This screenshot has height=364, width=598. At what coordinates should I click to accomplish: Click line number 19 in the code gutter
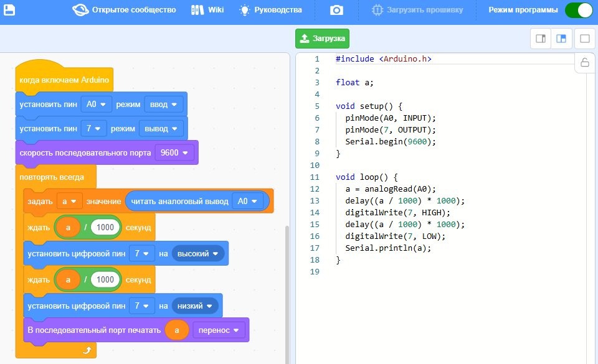pos(314,271)
